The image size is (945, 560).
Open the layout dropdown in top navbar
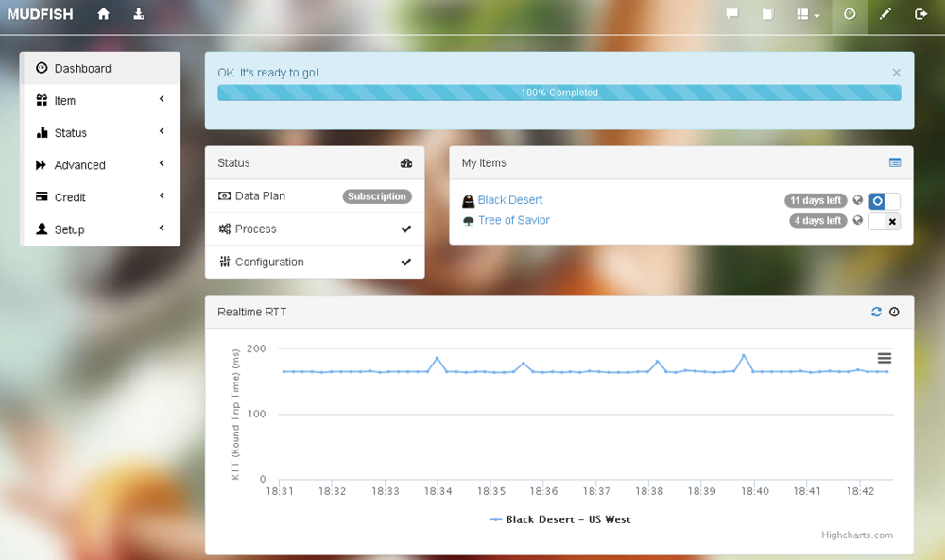(x=808, y=15)
